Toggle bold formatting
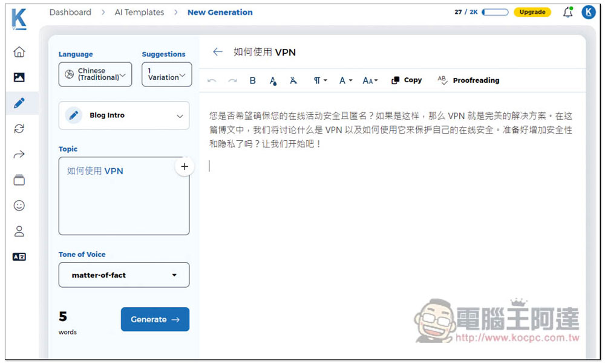Screen dimensions: 605x364 (253, 80)
